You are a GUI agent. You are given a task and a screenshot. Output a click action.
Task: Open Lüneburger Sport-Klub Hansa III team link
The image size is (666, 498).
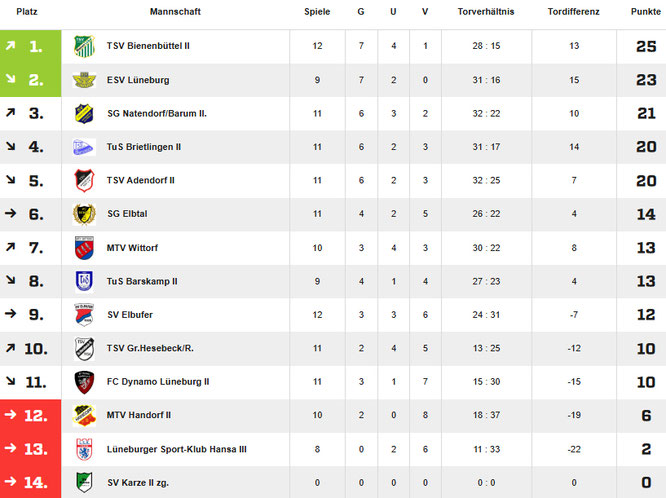[176, 449]
